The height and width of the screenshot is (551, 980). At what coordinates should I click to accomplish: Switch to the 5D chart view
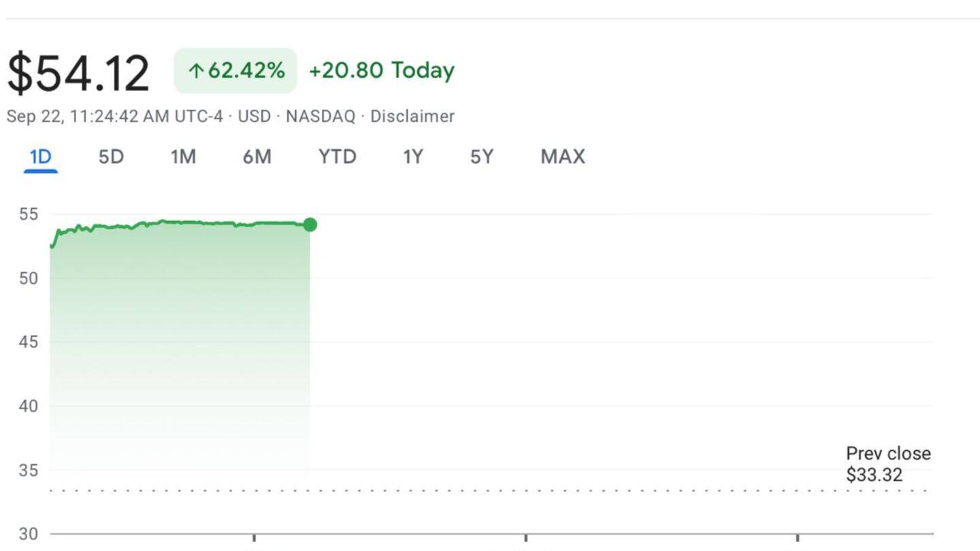click(x=110, y=156)
